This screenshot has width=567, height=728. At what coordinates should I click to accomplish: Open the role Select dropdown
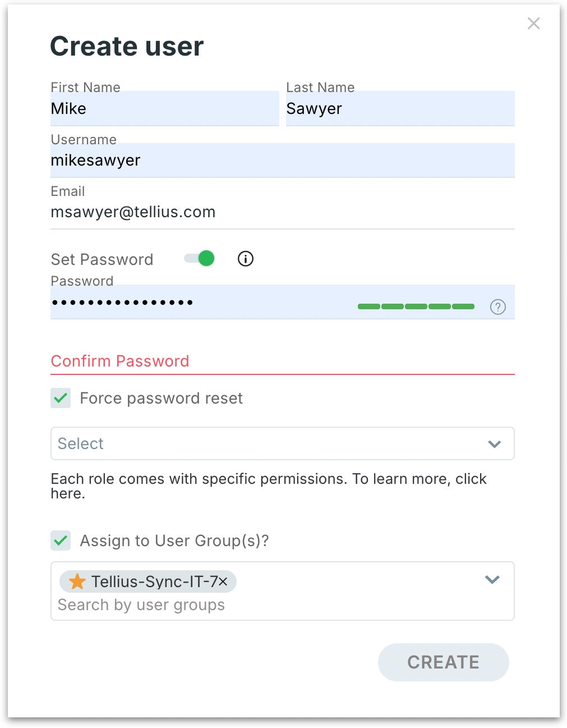[x=269, y=443]
